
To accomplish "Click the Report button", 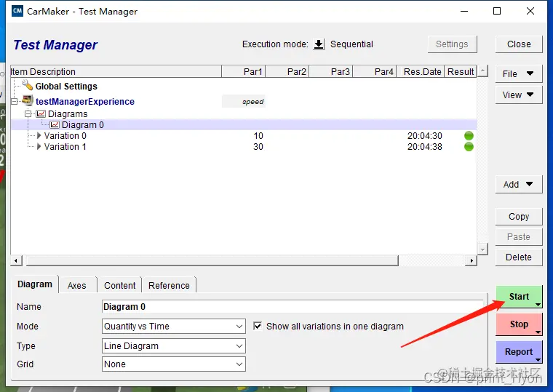I will pos(519,352).
